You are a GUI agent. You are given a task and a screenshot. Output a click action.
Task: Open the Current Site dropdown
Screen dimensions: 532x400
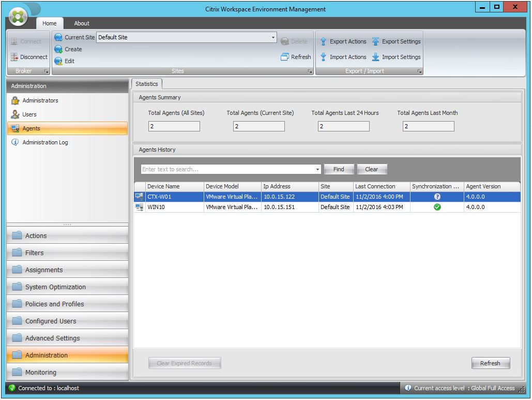point(272,37)
